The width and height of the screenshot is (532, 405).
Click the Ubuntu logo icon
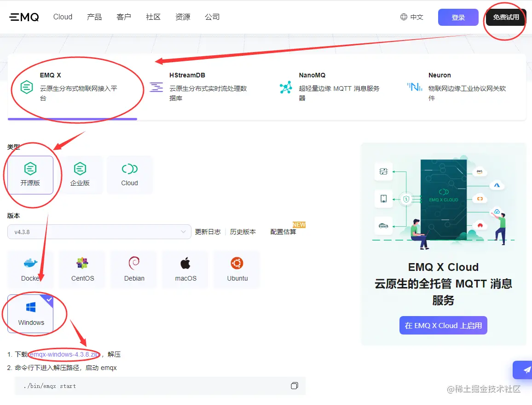tap(237, 263)
